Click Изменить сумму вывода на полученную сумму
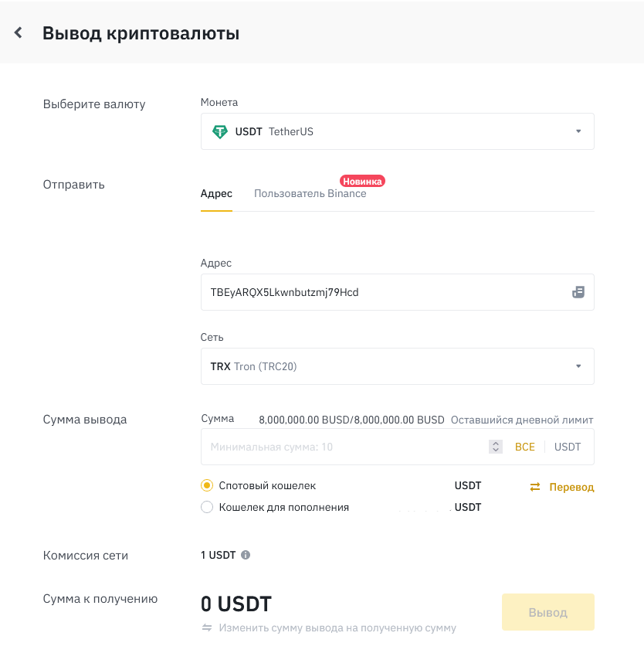 click(337, 627)
